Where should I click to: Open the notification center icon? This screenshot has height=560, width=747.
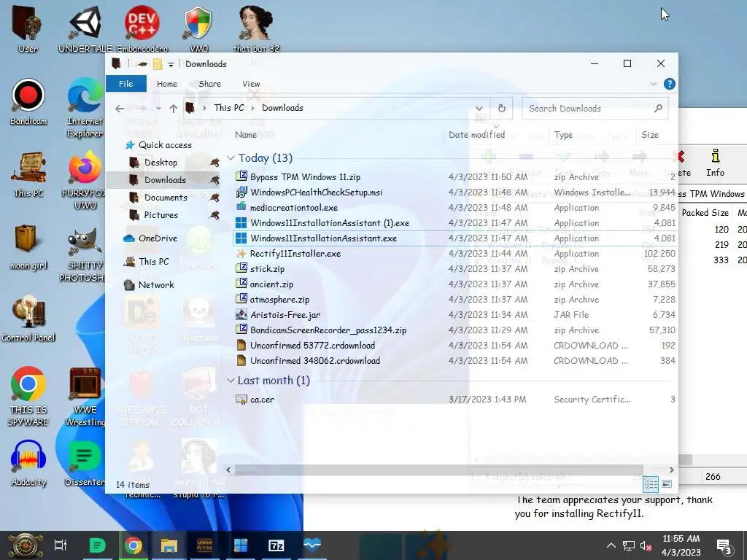click(724, 546)
